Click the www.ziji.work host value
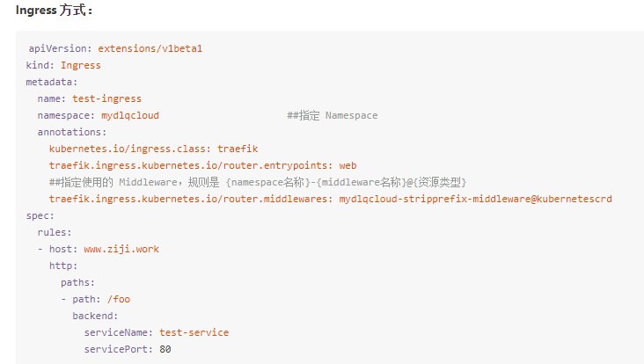644x364 pixels. pos(121,249)
